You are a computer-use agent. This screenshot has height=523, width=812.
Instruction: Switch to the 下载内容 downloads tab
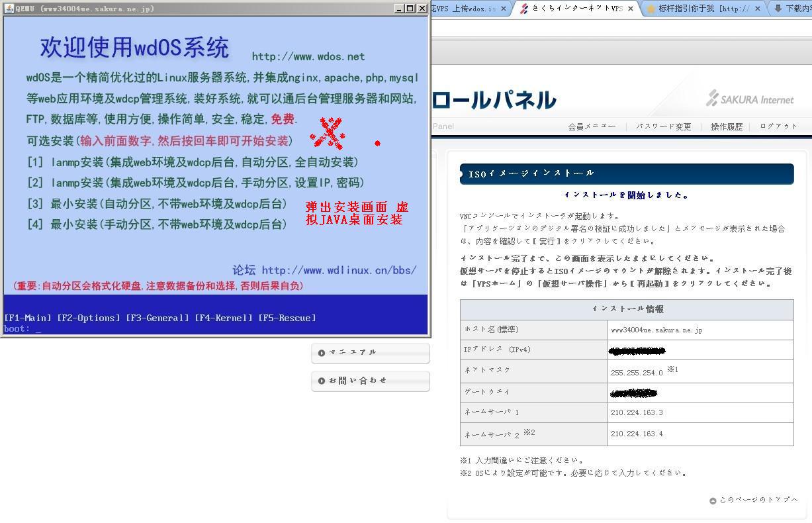tap(791, 9)
